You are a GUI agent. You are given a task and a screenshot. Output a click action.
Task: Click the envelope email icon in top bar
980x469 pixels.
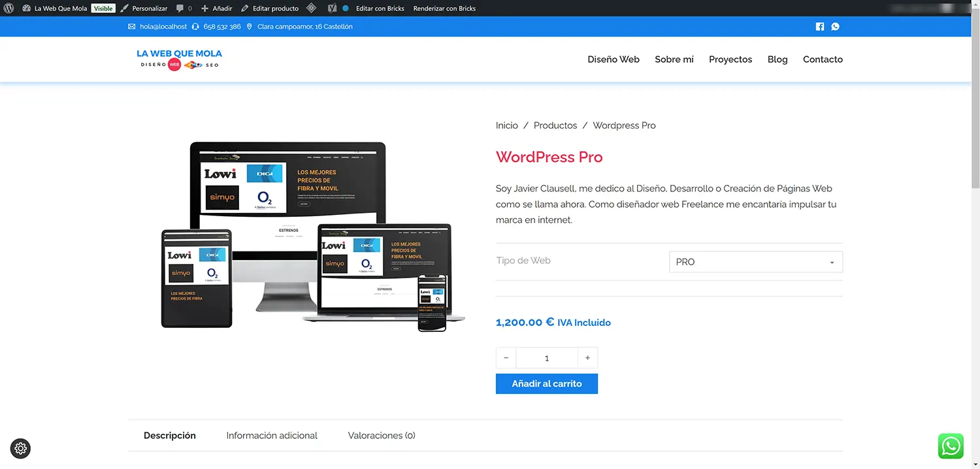click(x=132, y=27)
